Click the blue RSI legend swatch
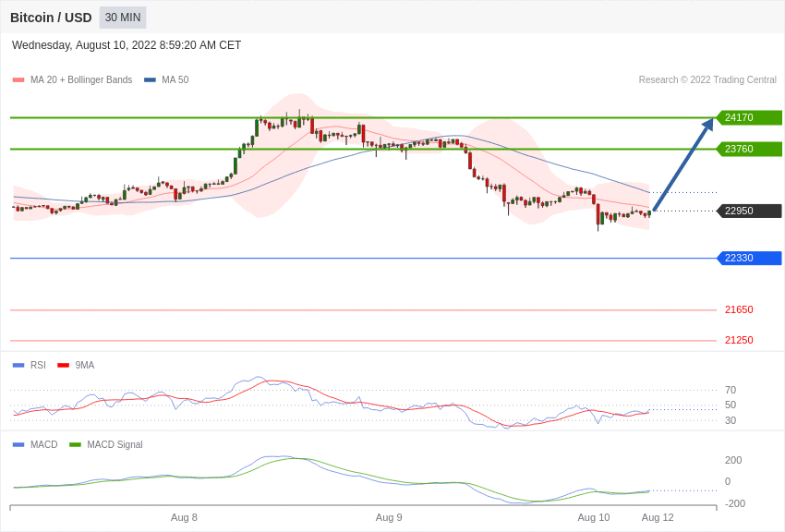The height and width of the screenshot is (532, 785). pyautogui.click(x=18, y=366)
